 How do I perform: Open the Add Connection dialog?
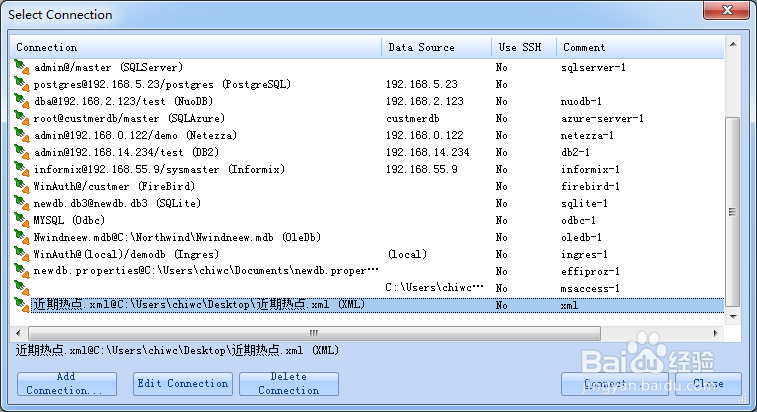(x=67, y=384)
